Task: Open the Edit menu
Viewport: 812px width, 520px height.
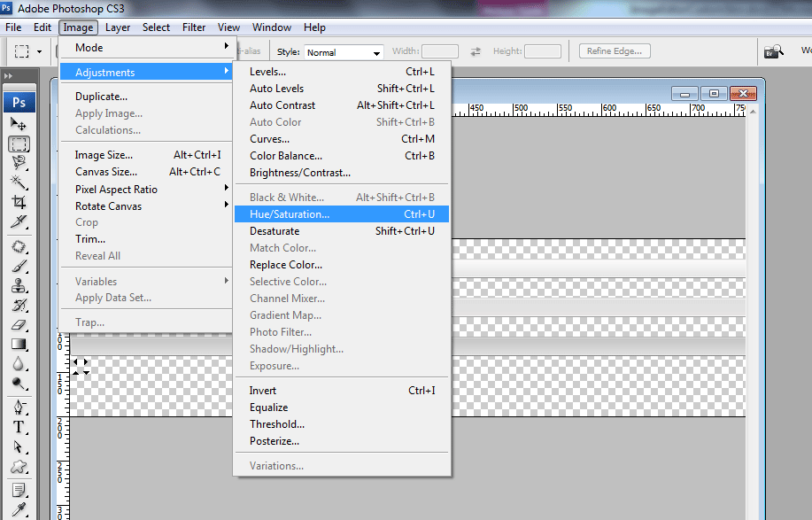Action: pyautogui.click(x=42, y=27)
